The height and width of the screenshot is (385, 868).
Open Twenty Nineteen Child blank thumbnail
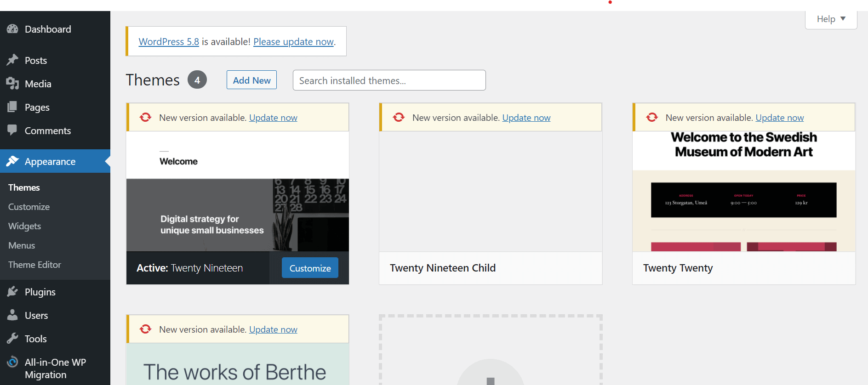tap(491, 191)
